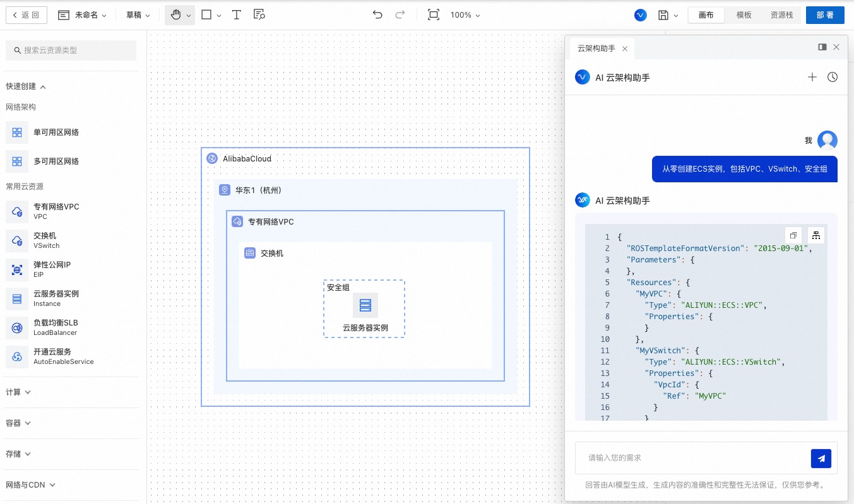Redo the canvas action
This screenshot has width=854, height=504.
coord(400,15)
